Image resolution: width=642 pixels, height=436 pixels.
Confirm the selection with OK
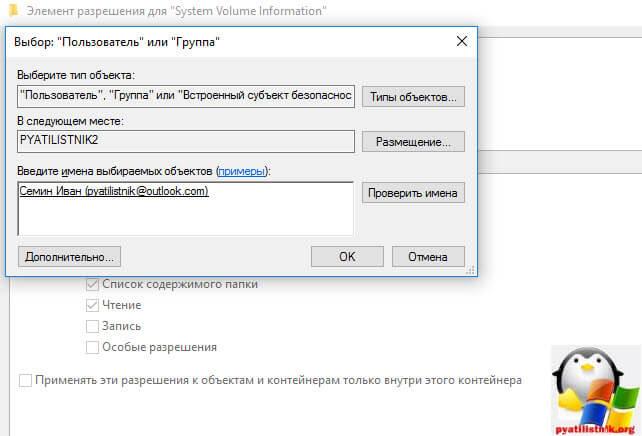[347, 257]
